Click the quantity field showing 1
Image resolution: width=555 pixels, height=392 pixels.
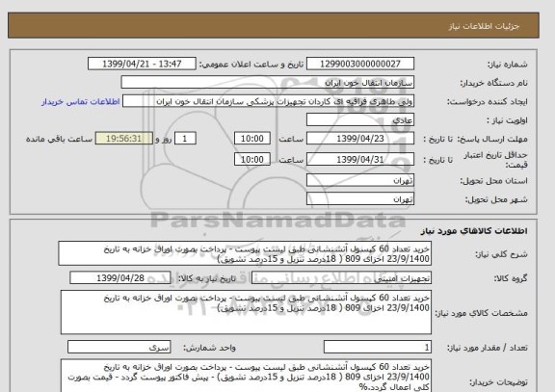tap(378, 348)
